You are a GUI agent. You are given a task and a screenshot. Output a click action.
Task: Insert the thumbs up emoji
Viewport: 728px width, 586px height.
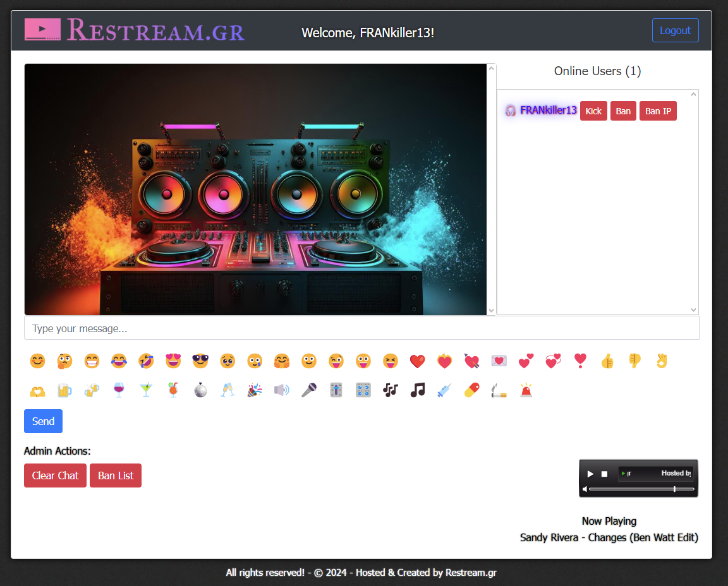click(607, 361)
